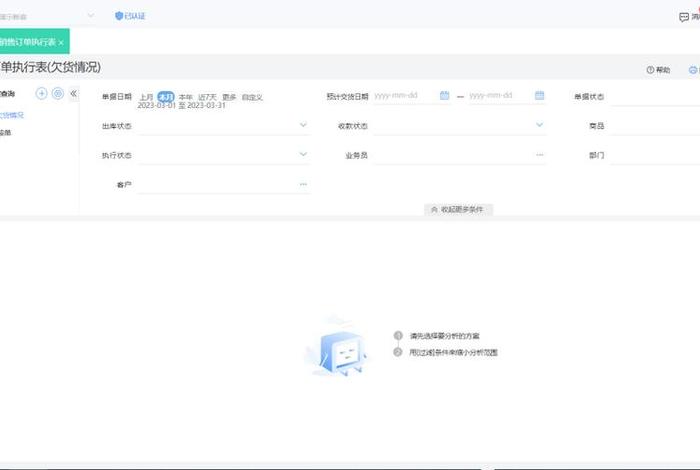Click the 商品 input field

(655, 126)
